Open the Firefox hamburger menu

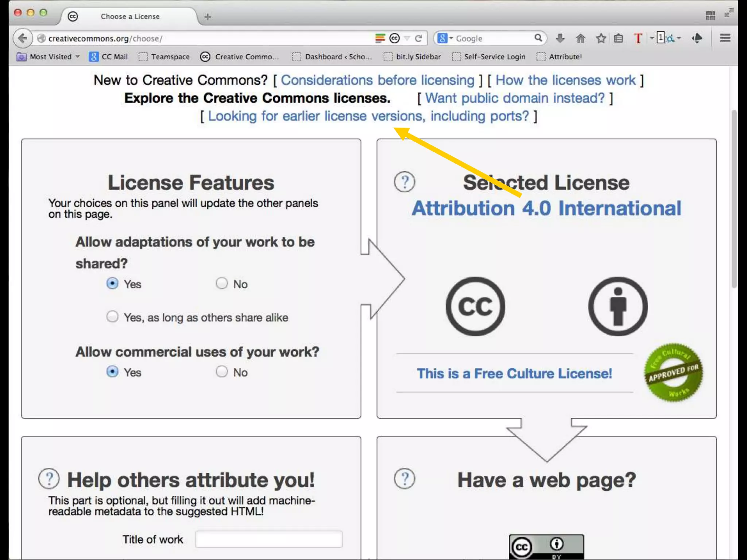coord(725,38)
